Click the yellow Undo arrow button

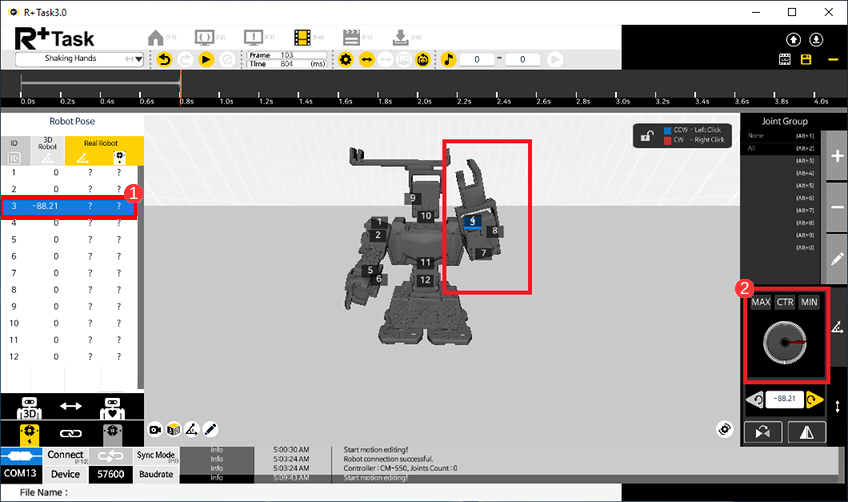[x=165, y=60]
